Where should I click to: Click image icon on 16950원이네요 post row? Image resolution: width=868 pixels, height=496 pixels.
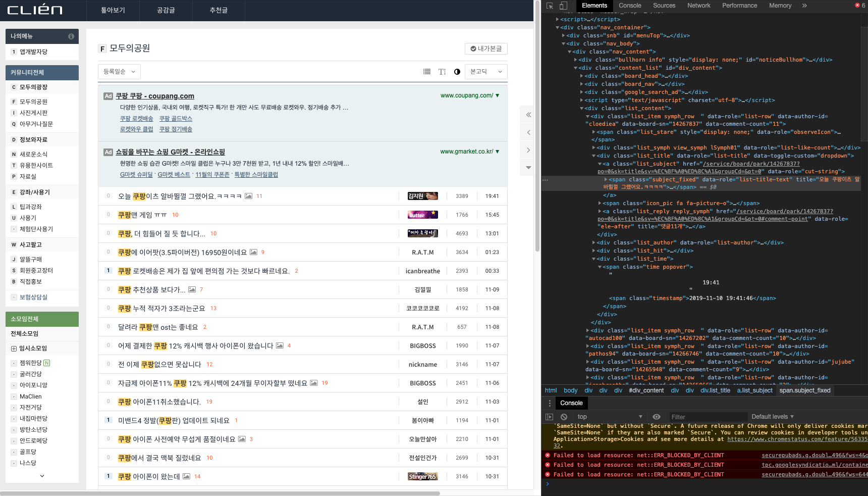(253, 252)
